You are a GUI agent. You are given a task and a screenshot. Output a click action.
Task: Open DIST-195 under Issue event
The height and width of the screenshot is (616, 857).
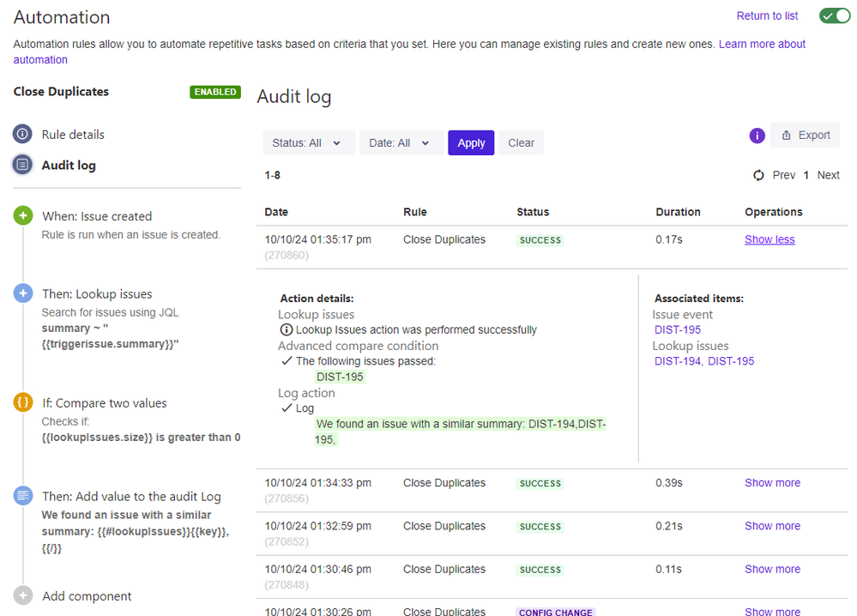pyautogui.click(x=677, y=329)
